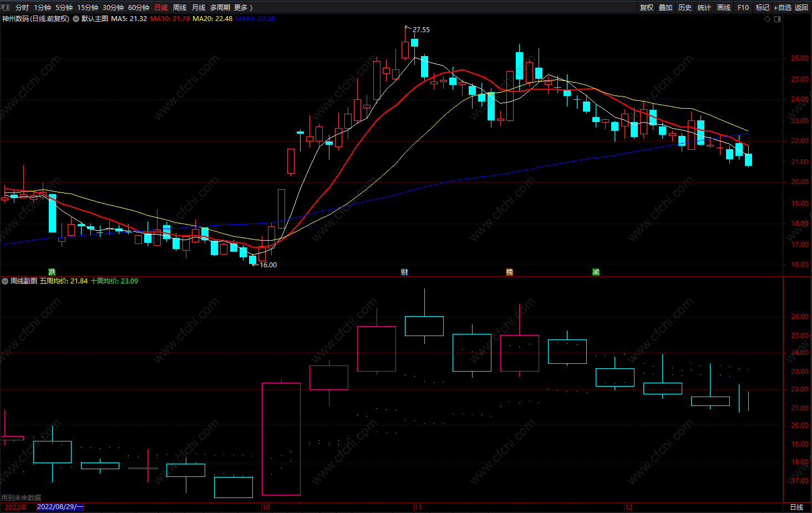812x513 pixels.
Task: Select the 60分钟 period tab
Action: 139,8
